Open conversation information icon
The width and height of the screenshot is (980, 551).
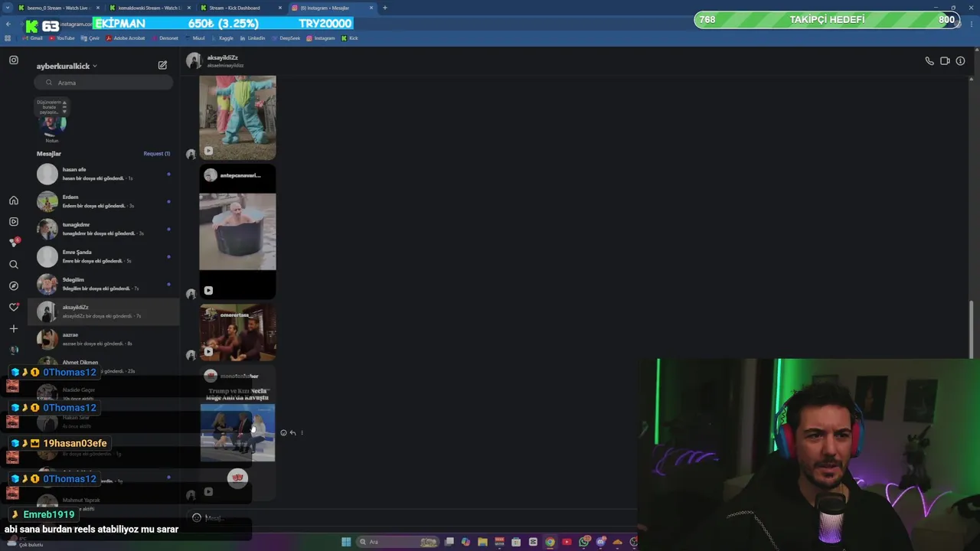[960, 61]
